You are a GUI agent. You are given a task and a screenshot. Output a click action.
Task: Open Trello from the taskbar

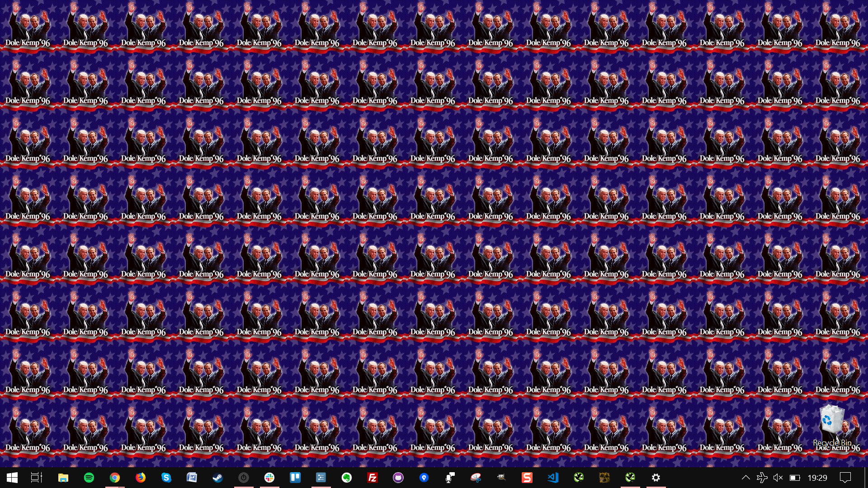pos(295,478)
